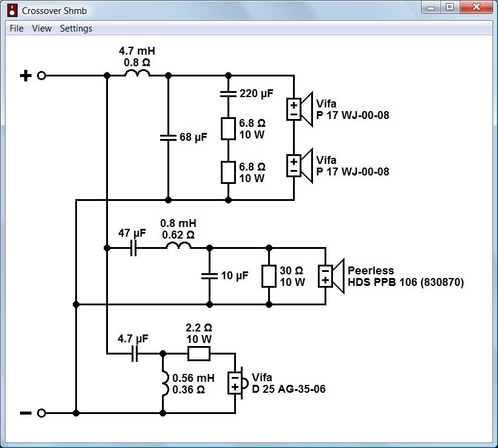Click the '0.36 Ω' resistance label
This screenshot has width=498, height=448.
click(x=189, y=390)
